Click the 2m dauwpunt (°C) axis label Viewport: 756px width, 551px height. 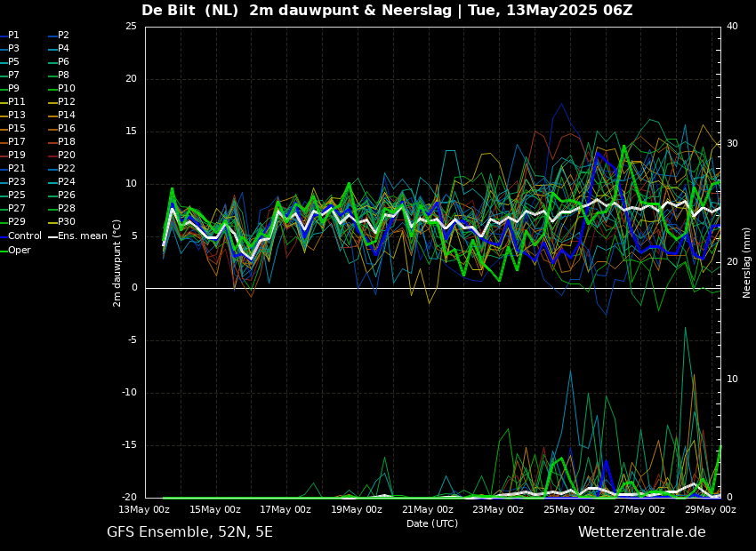click(117, 262)
